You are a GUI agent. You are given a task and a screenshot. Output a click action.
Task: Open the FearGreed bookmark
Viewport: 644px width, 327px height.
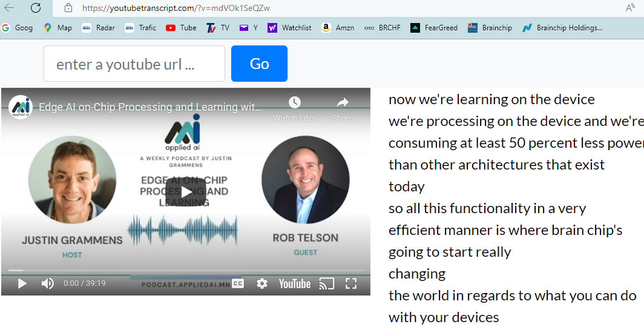click(x=434, y=28)
